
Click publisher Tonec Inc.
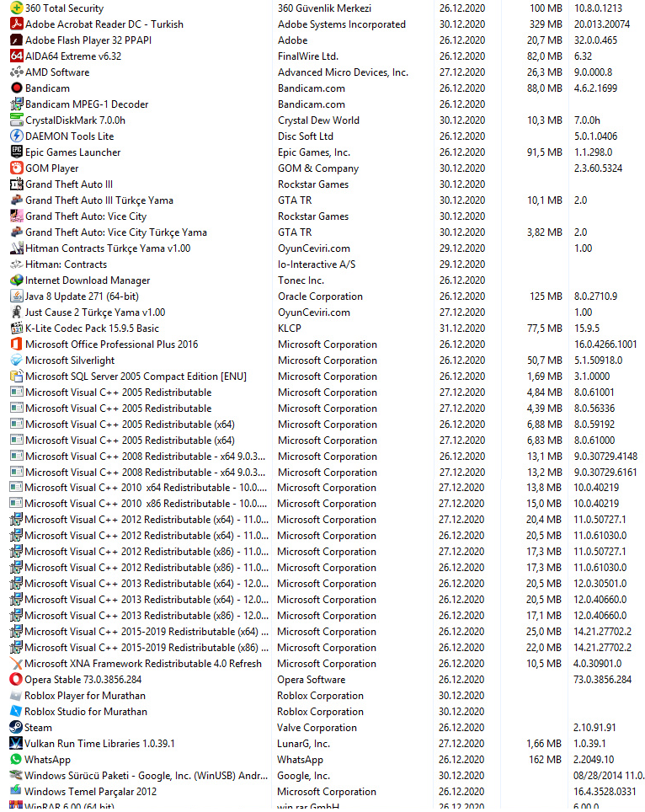(301, 280)
